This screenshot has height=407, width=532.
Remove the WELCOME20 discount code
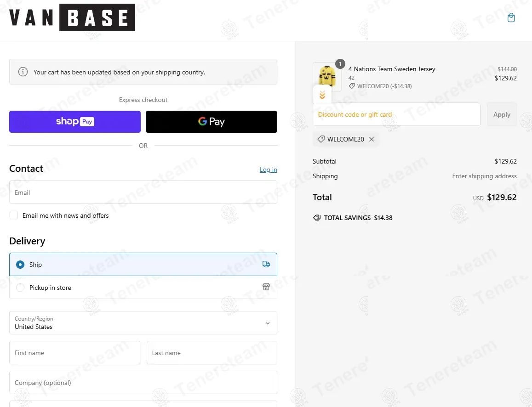pyautogui.click(x=372, y=139)
